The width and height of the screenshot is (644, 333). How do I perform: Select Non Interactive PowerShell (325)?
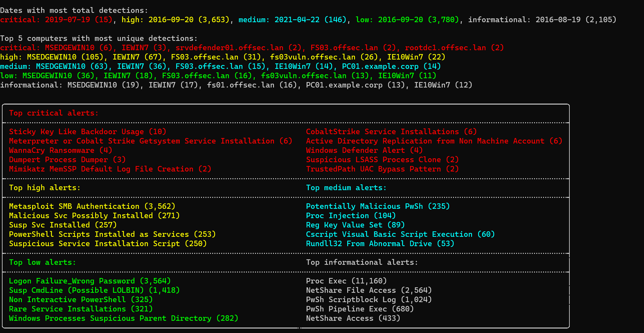pyautogui.click(x=81, y=300)
